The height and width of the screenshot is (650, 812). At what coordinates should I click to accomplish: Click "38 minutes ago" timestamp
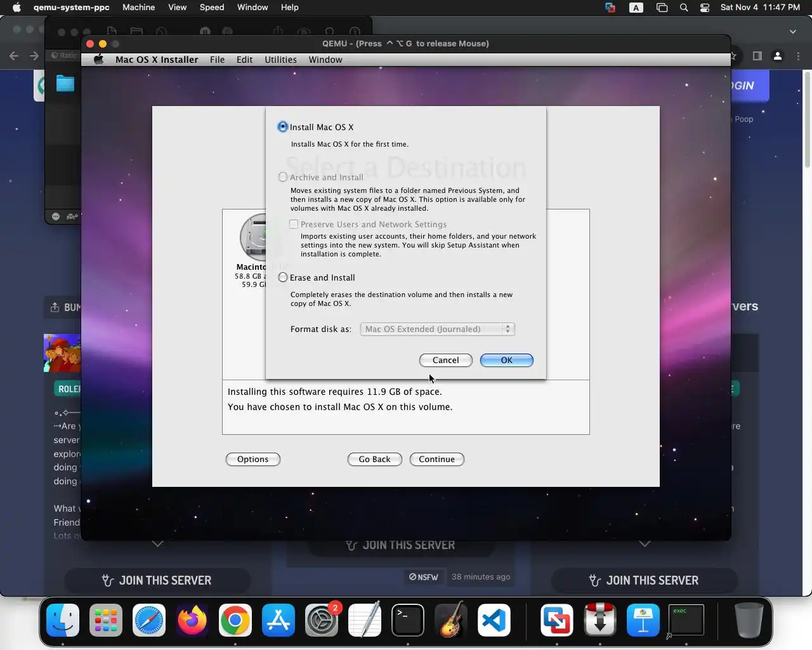(481, 577)
